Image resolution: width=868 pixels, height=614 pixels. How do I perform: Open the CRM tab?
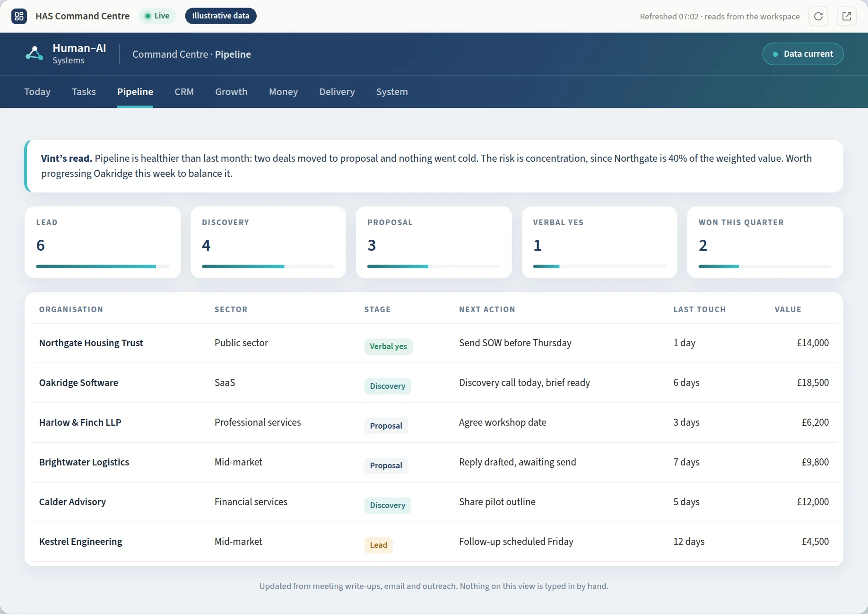pos(184,92)
